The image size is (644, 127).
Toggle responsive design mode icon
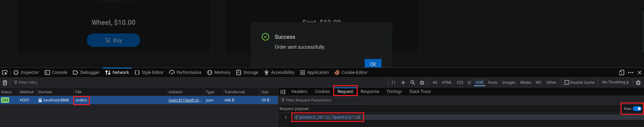[622, 73]
